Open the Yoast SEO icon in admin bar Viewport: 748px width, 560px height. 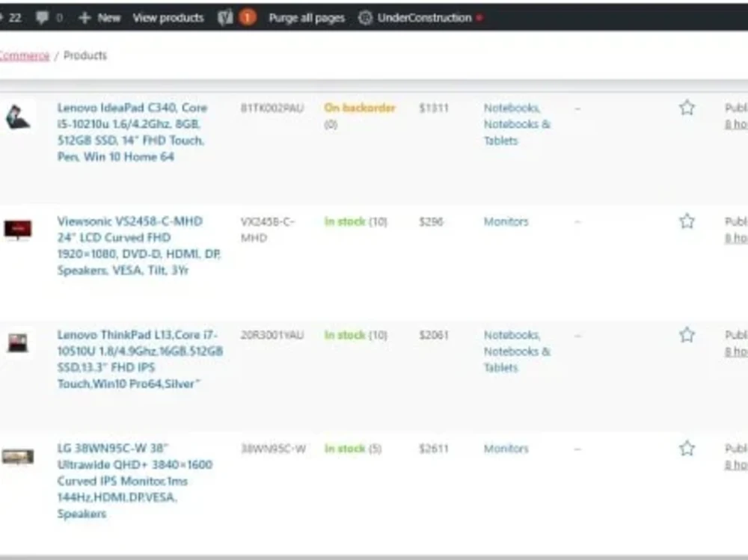pos(225,18)
